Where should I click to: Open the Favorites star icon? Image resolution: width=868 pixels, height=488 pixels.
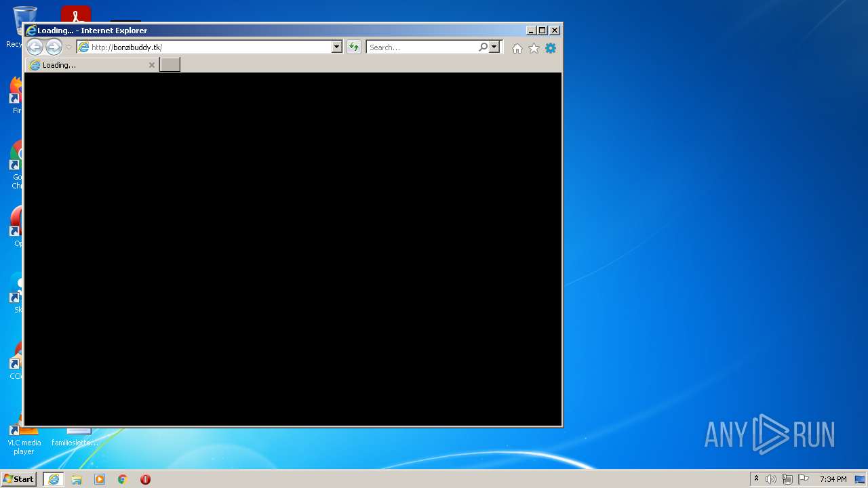(534, 48)
